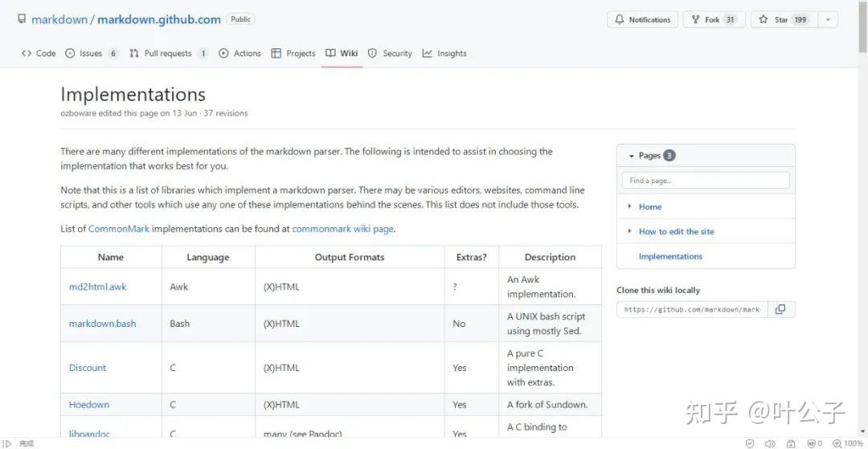868x449 pixels.
Task: Open the Actions tab
Action: [240, 53]
